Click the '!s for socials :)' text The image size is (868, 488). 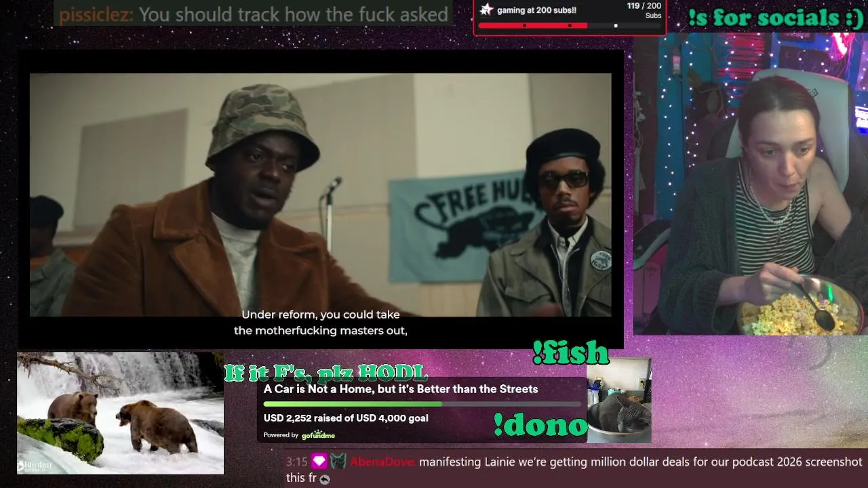(776, 18)
